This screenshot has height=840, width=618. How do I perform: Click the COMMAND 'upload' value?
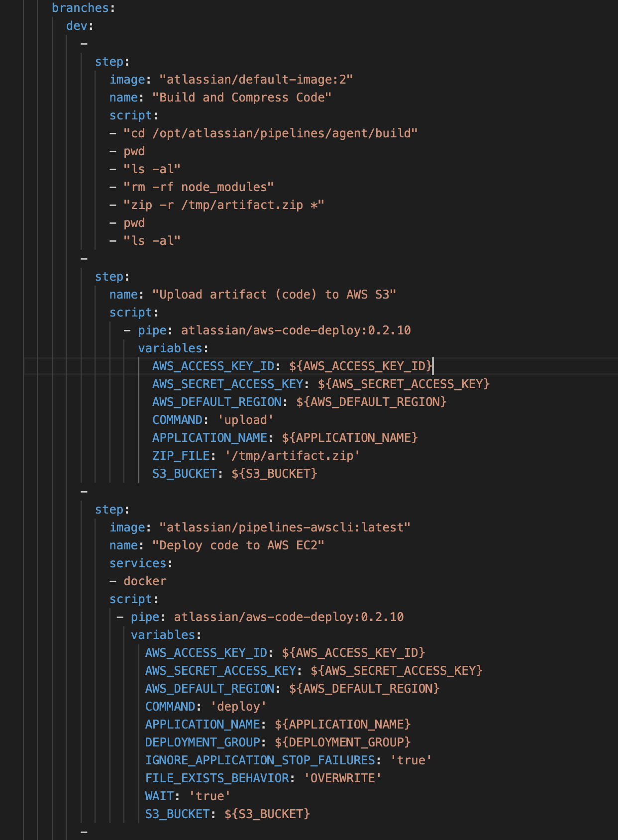[246, 420]
